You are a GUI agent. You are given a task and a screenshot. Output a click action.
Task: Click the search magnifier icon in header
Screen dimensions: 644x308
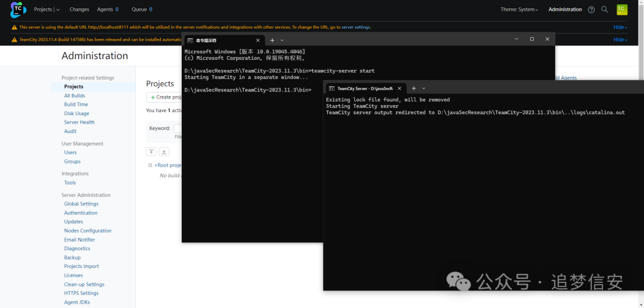(x=605, y=10)
